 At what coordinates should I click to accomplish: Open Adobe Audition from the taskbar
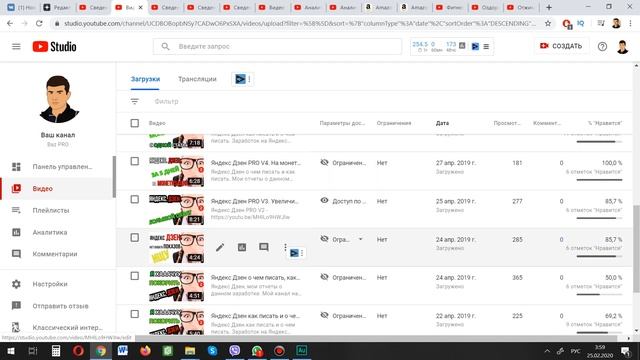click(x=302, y=351)
